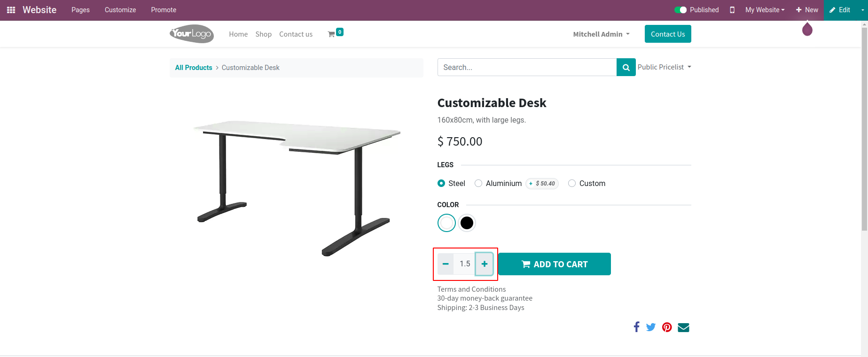Screen dimensions: 868x357
Task: Expand the Public Pricelist dropdown
Action: coord(664,67)
